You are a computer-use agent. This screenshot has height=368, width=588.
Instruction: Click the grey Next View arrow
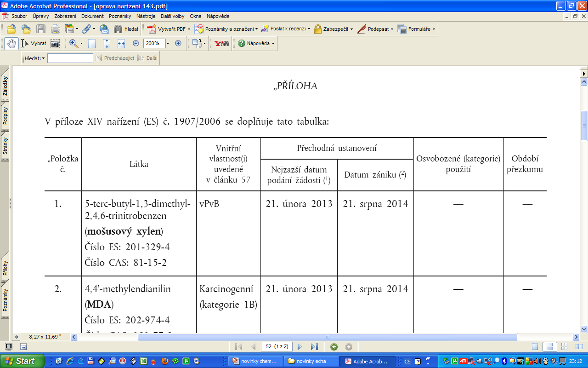point(349,347)
